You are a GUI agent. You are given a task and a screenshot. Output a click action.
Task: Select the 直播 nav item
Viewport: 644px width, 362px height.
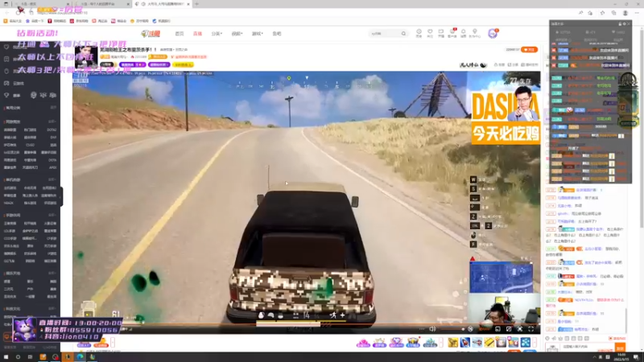197,34
